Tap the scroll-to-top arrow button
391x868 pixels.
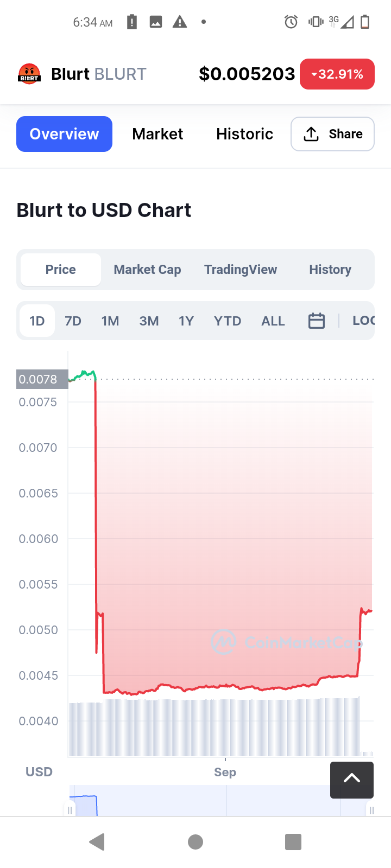click(351, 779)
